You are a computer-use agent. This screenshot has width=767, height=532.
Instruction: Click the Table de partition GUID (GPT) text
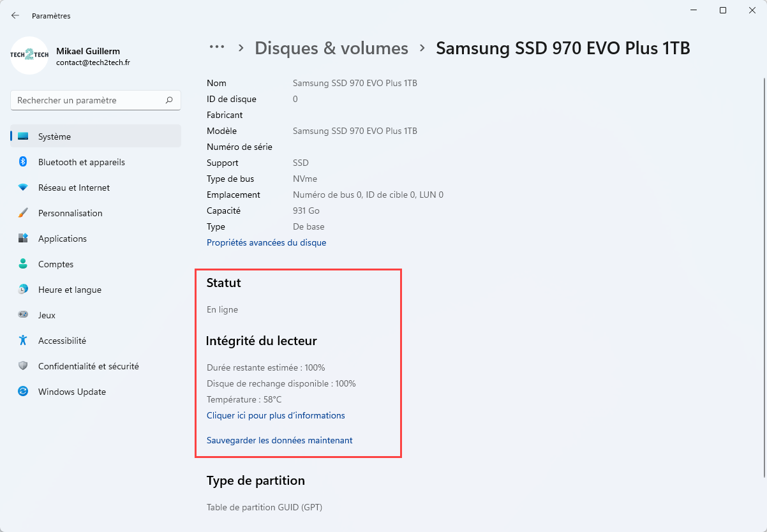[x=265, y=508]
